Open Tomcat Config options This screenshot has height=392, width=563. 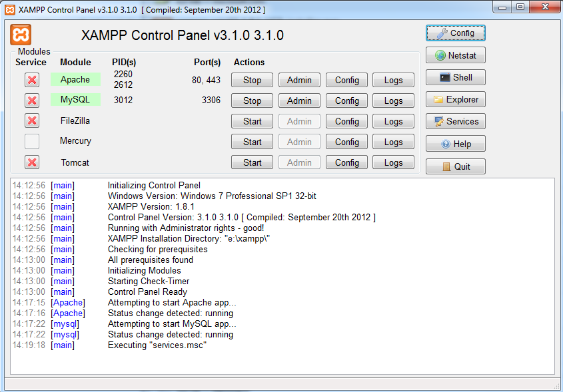[x=347, y=162]
